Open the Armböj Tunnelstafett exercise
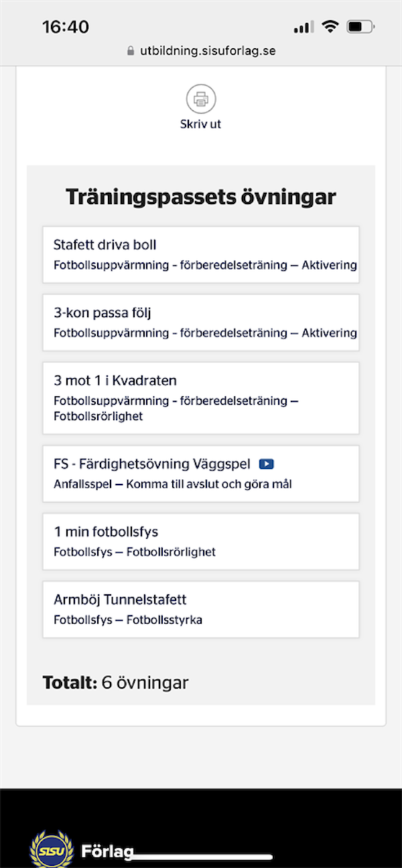402x868 pixels. coord(201,609)
